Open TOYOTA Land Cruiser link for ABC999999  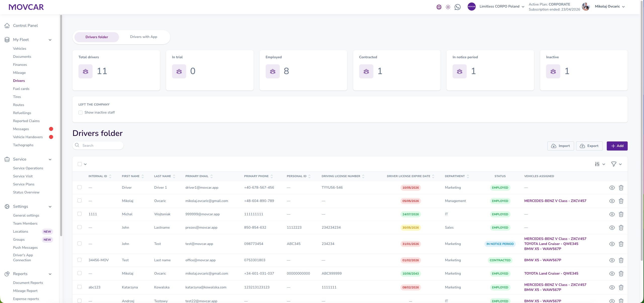click(551, 274)
